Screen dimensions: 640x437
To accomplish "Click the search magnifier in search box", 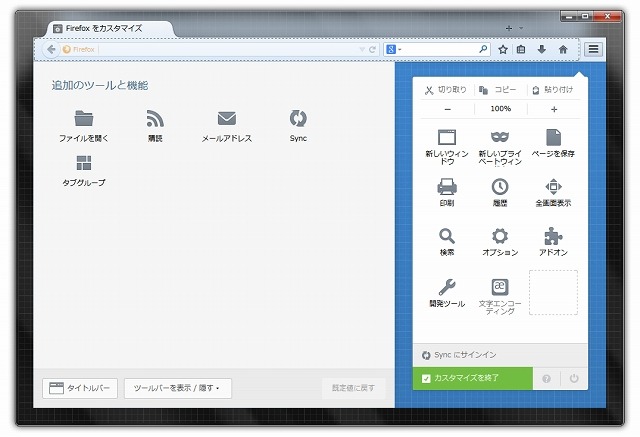I will pyautogui.click(x=483, y=49).
